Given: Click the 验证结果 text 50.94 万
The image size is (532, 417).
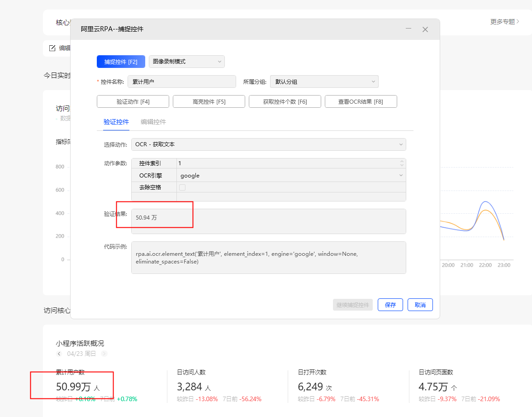Looking at the screenshot, I should pyautogui.click(x=146, y=218).
